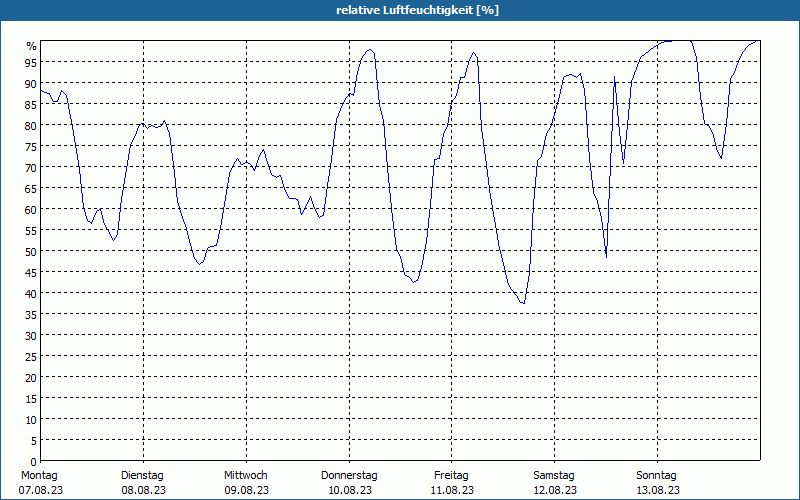800x500 pixels.
Task: Select the '5' y-axis value
Action: (x=34, y=441)
